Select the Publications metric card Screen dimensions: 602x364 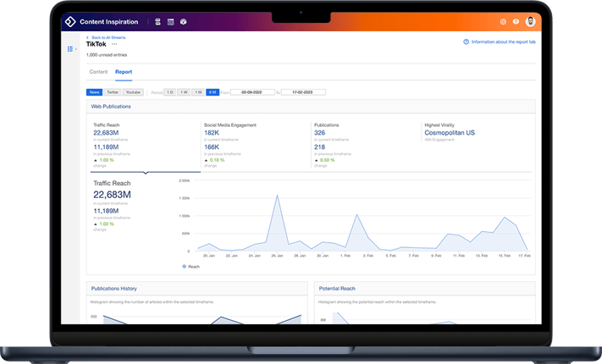pyautogui.click(x=366, y=145)
